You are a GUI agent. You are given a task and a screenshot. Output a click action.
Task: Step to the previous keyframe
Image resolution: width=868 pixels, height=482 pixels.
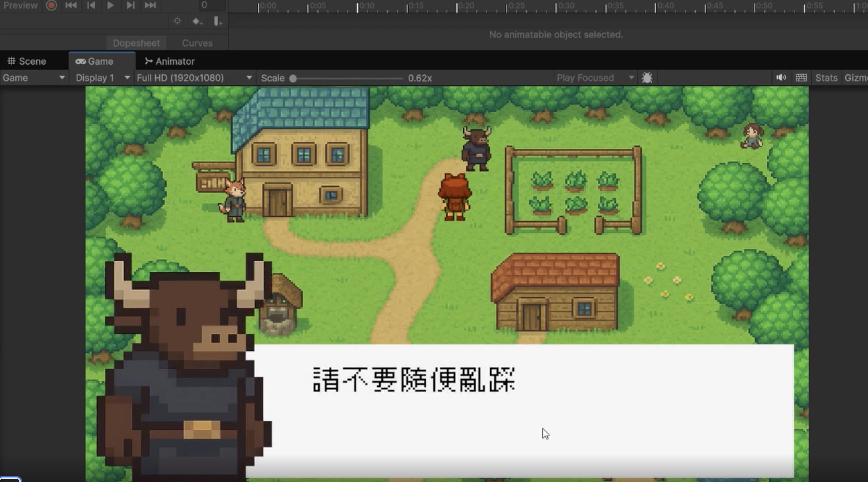pos(91,5)
